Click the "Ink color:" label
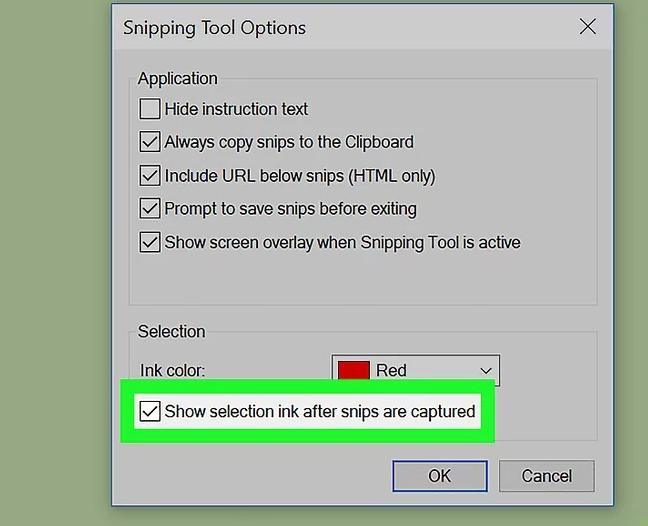The image size is (648, 526). tap(173, 370)
